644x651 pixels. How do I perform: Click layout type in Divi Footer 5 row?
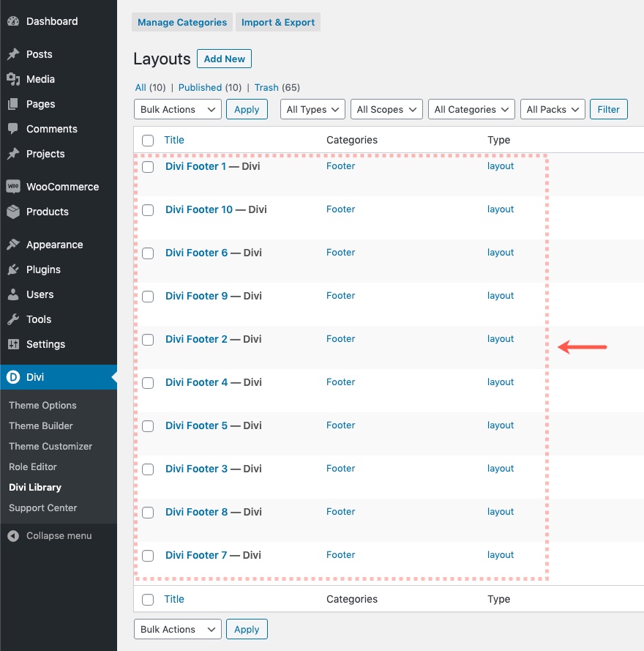coord(501,425)
